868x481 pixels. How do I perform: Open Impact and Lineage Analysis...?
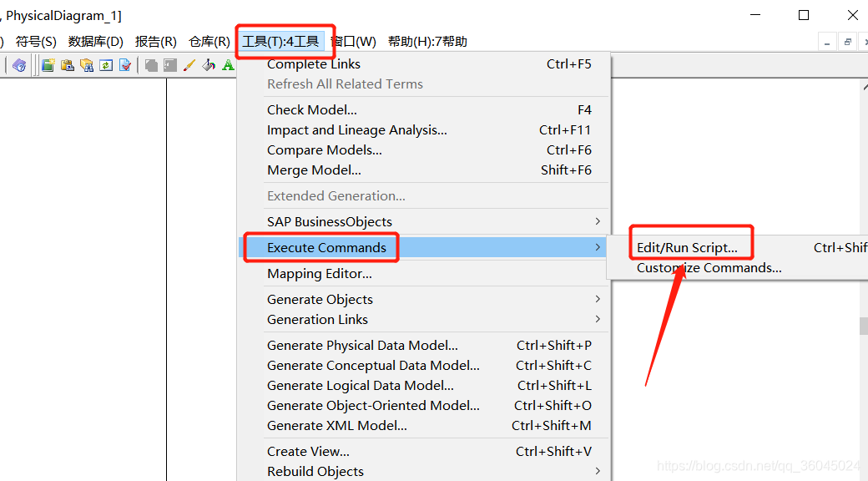(424, 129)
